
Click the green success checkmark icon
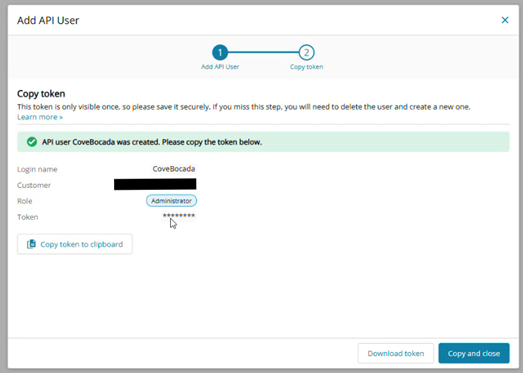32,142
